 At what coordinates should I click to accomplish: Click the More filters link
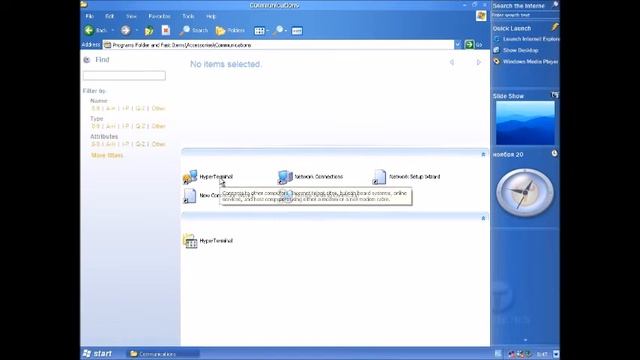[x=107, y=156]
